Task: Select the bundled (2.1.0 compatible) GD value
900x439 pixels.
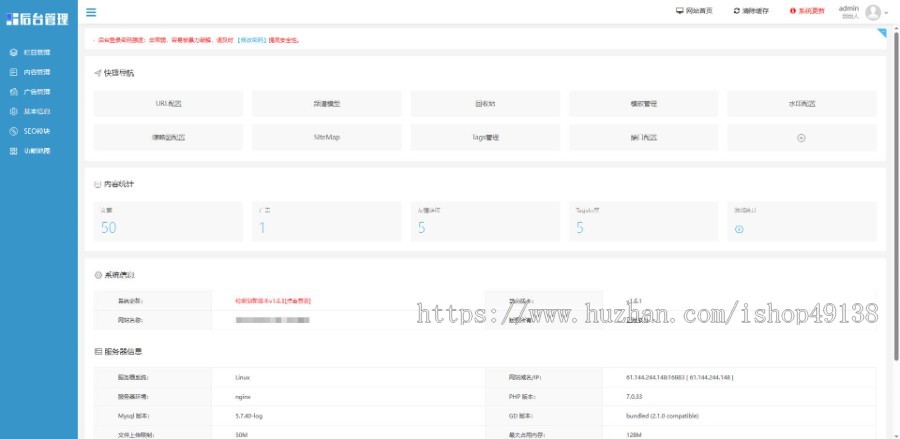Action: 662,416
